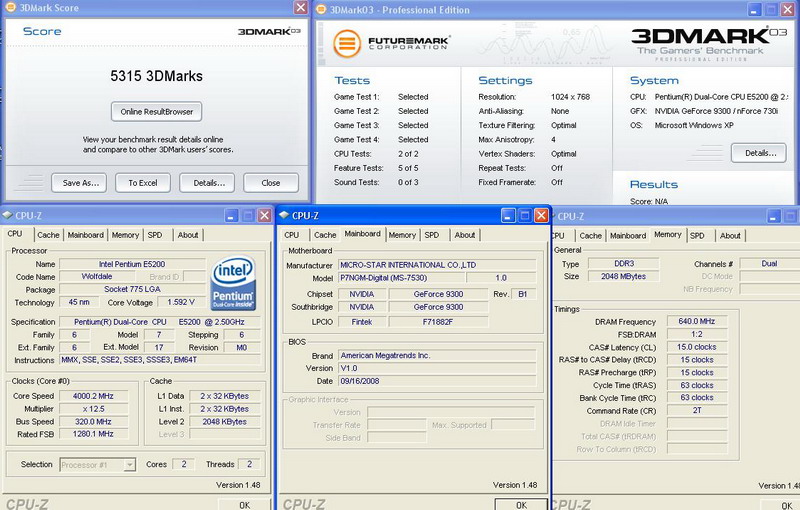Viewport: 800px width, 510px height.
Task: Click OK in the left CPU-Z window
Action: (x=244, y=505)
